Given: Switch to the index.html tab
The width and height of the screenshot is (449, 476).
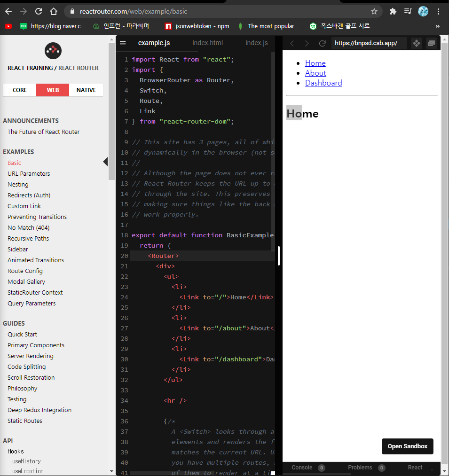Looking at the screenshot, I should [x=207, y=43].
